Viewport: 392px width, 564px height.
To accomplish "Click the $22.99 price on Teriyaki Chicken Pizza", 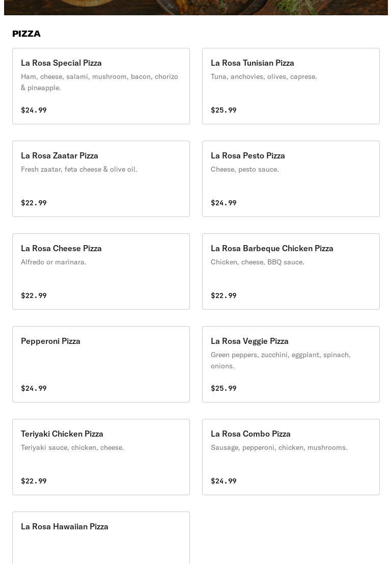I will click(x=34, y=481).
